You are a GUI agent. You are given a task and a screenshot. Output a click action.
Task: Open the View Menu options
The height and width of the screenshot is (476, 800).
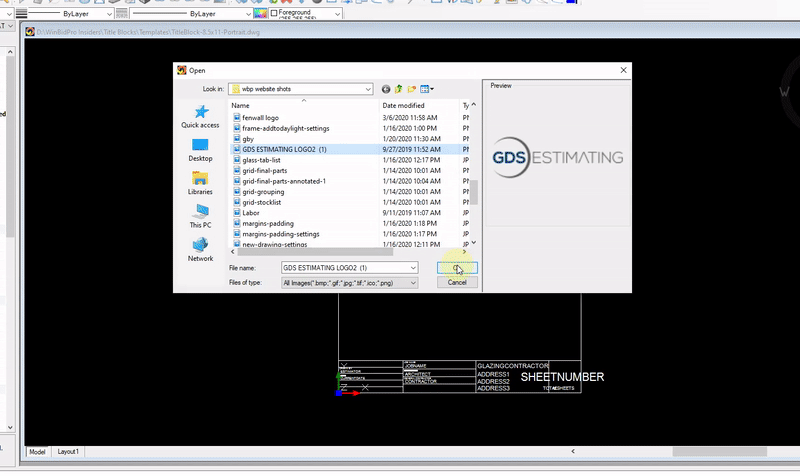coord(427,89)
